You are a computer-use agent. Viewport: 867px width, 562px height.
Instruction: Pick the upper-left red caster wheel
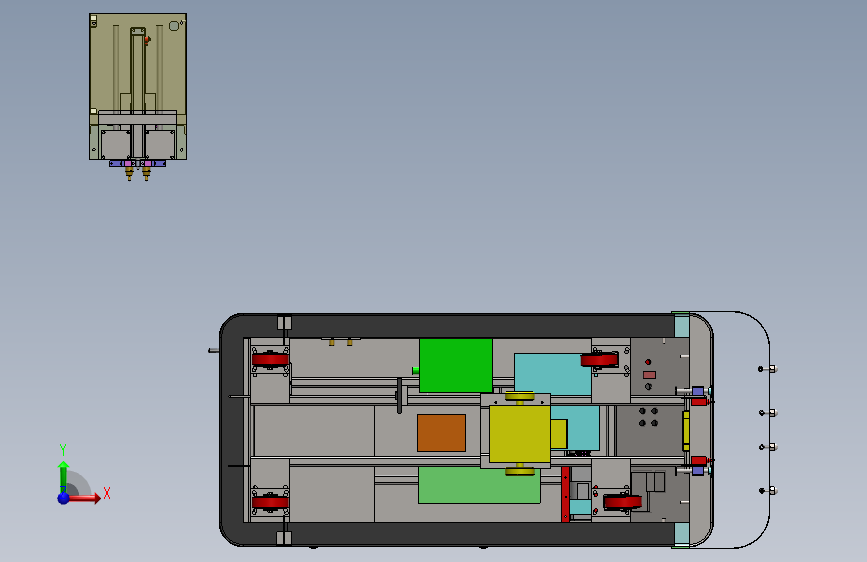click(x=270, y=360)
